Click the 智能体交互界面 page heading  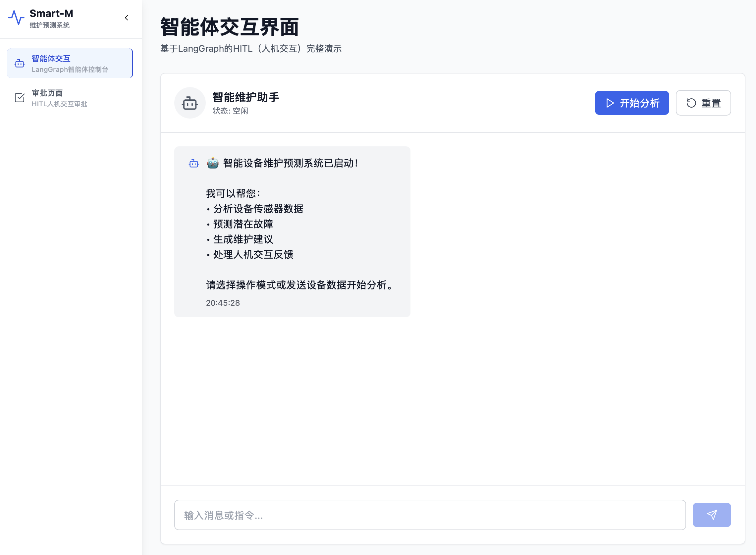tap(230, 27)
